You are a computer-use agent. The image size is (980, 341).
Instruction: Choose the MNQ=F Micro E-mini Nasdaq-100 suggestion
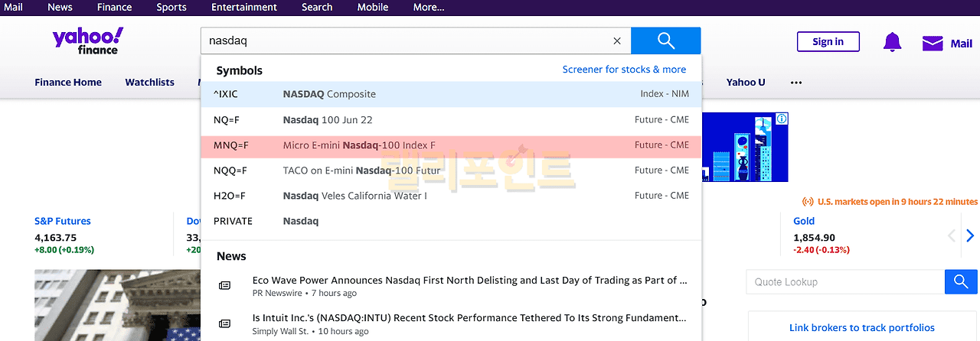(450, 145)
